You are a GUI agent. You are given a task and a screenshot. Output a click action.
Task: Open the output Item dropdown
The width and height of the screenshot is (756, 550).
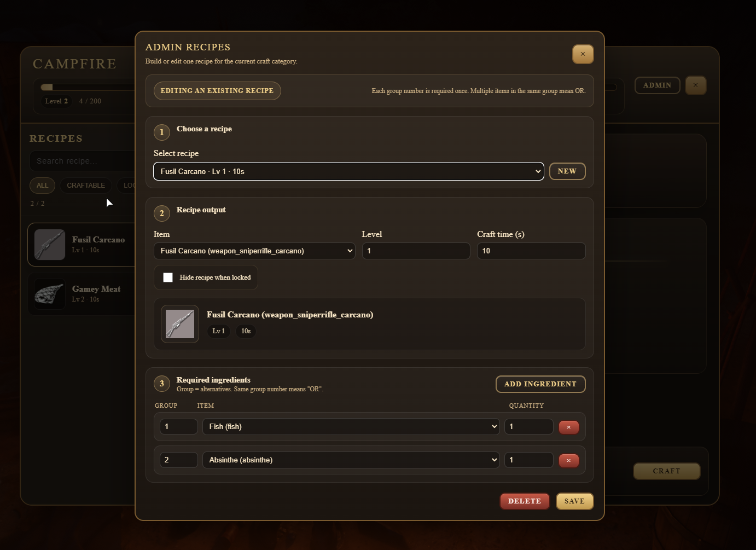(254, 251)
